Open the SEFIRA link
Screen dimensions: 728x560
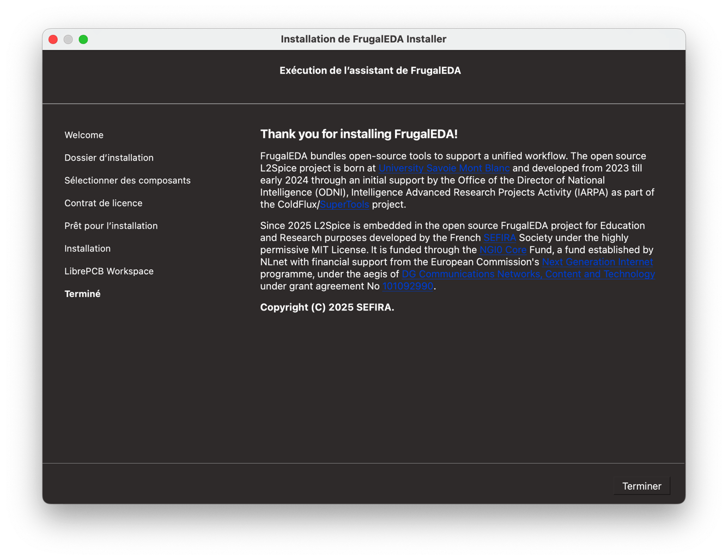pos(499,238)
